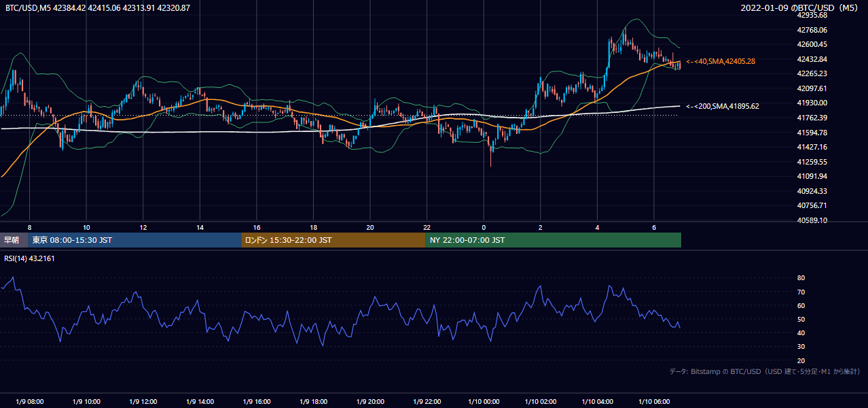
Task: Click price axis value 41594.78
Action: click(812, 133)
